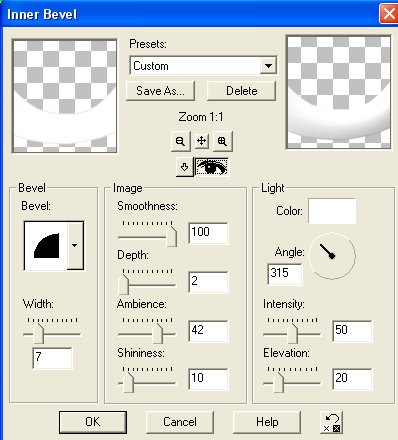Image resolution: width=398 pixels, height=440 pixels.
Task: Click the Width value input field
Action: click(x=52, y=358)
